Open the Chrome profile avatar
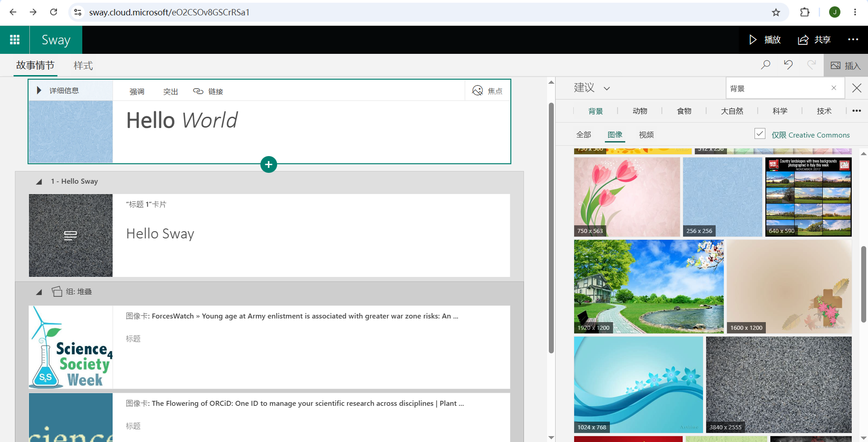This screenshot has height=442, width=868. pos(835,12)
